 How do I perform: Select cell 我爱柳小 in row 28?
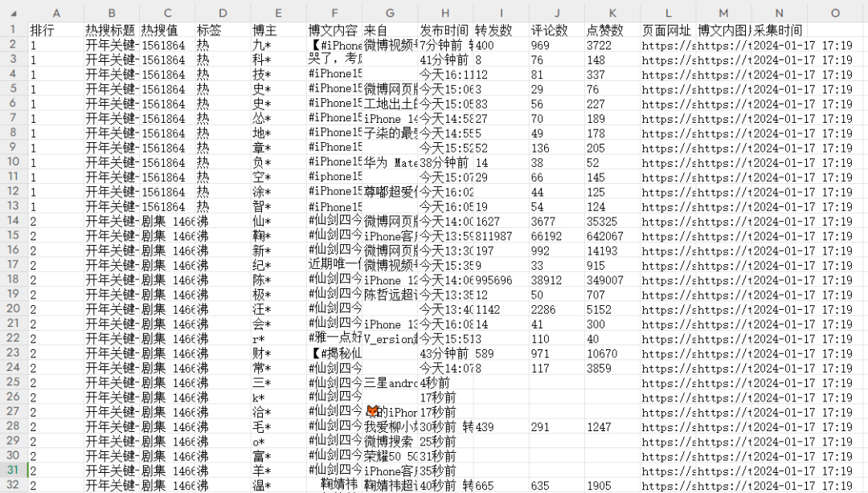pos(391,427)
